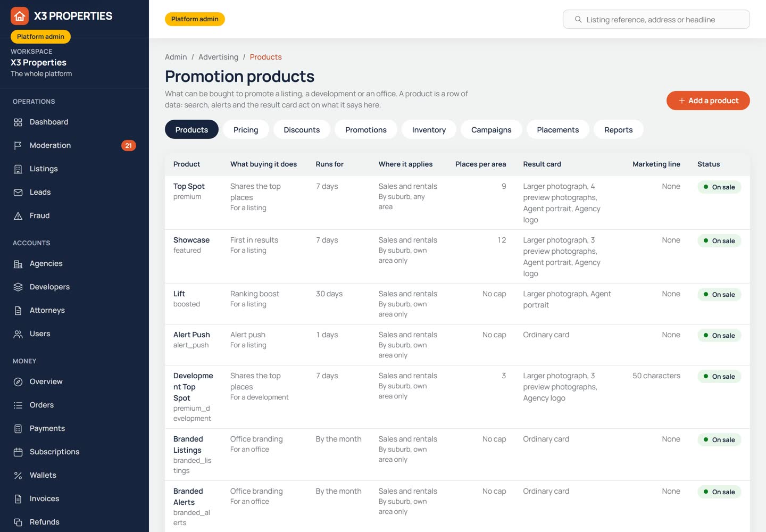Screen dimensions: 766x532
Task: Click the Payments calculator icon
Action: point(18,429)
